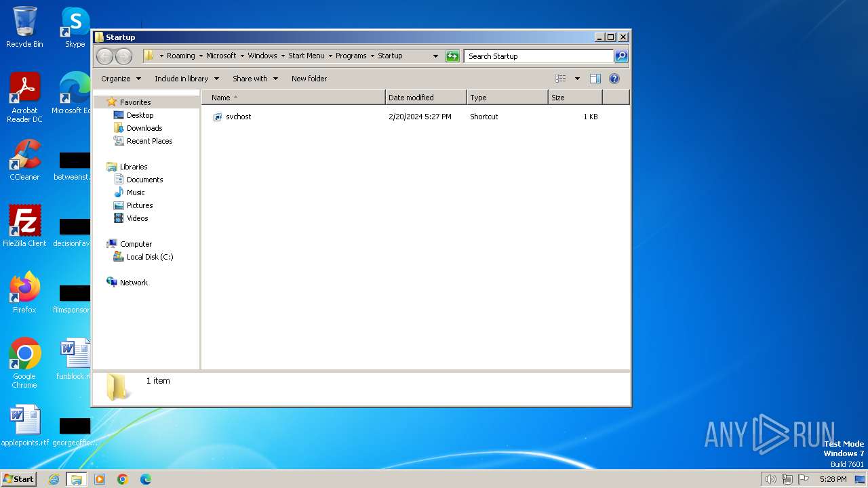Open the address bar history dropdown arrow
This screenshot has width=868, height=488.
435,56
